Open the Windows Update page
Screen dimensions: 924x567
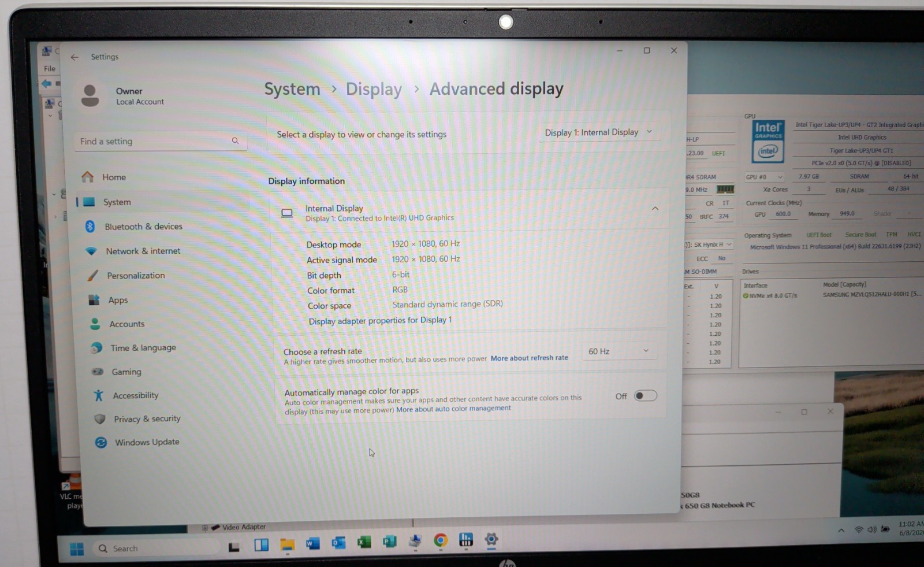(x=147, y=442)
